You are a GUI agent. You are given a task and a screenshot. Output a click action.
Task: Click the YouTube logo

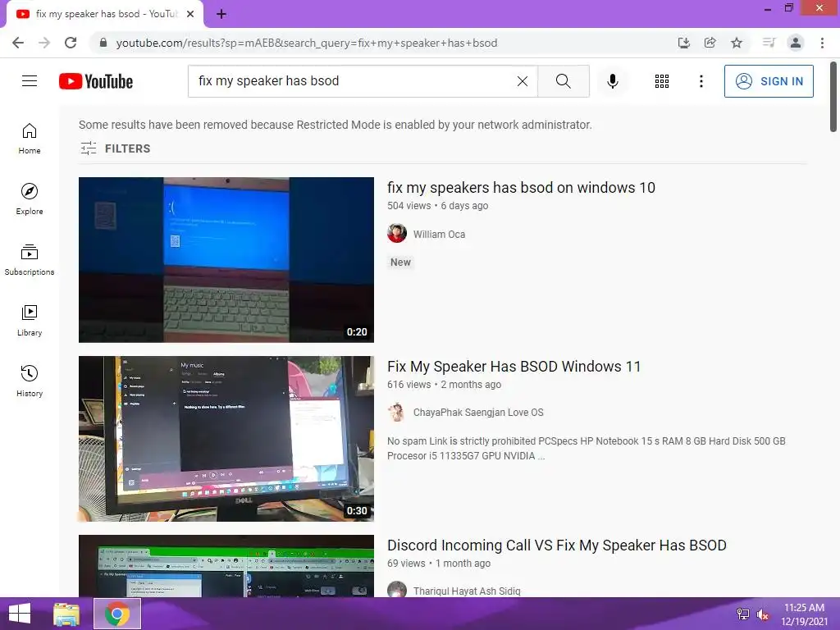(96, 81)
